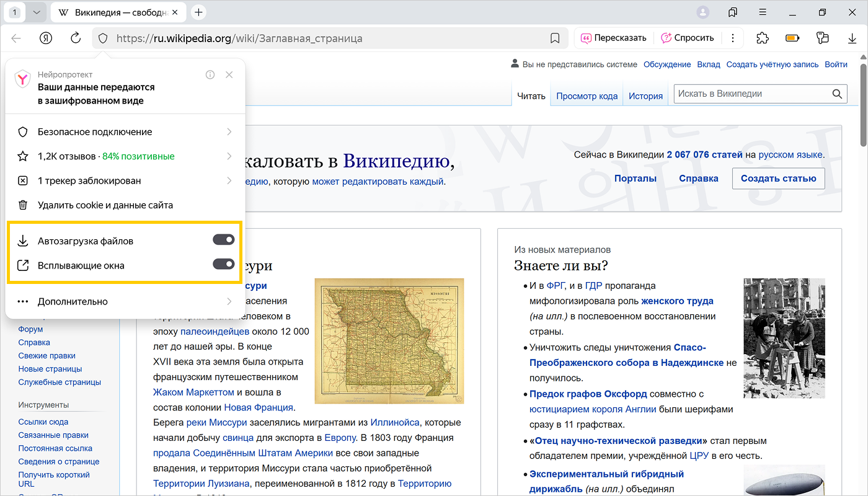The image size is (868, 496).
Task: Click Удалить cookie и данные сайта
Action: point(105,205)
